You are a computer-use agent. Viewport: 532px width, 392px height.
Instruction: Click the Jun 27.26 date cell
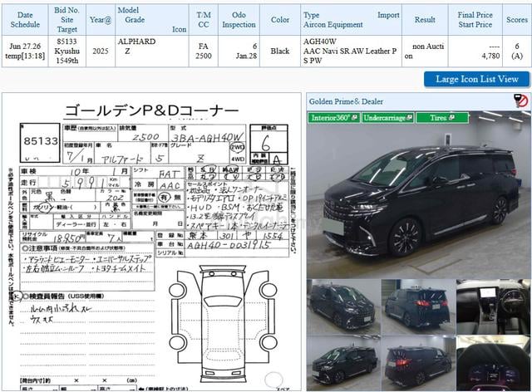click(25, 51)
